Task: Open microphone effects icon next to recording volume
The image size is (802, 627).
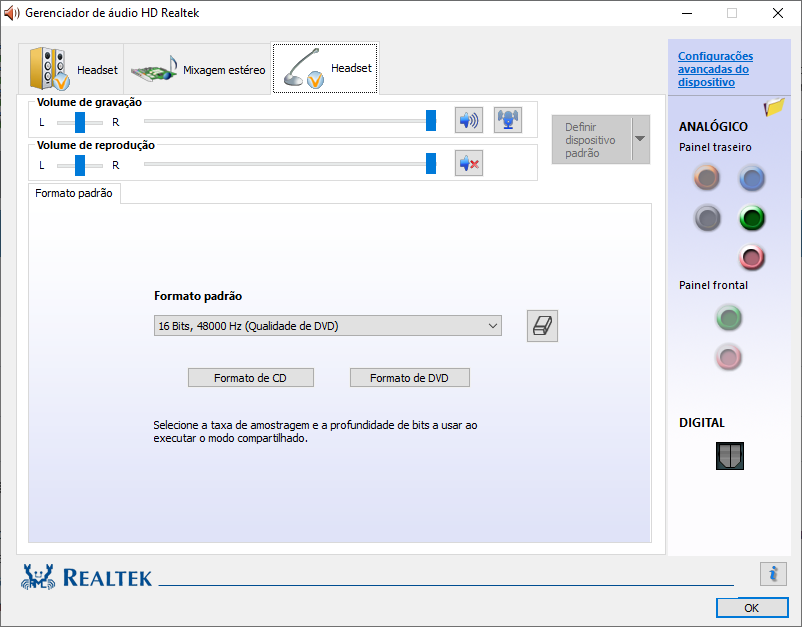Action: pos(507,121)
